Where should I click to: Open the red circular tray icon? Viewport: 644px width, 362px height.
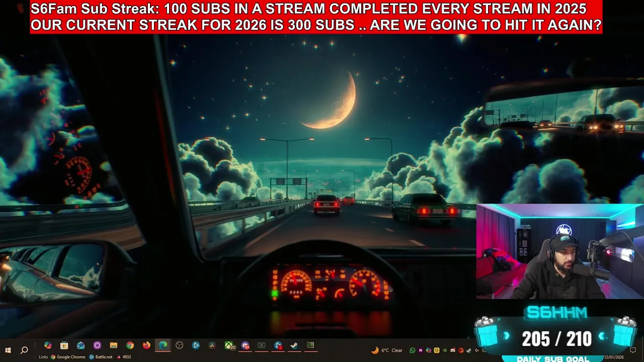tap(461, 350)
